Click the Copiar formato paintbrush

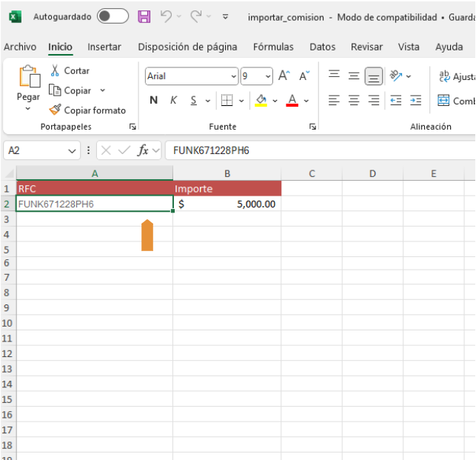click(x=55, y=110)
